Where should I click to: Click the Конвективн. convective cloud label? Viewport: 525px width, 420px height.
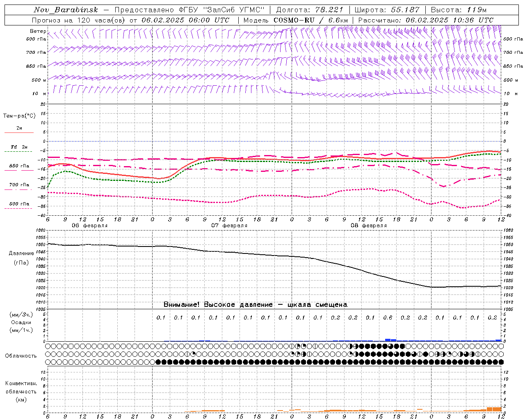(21, 383)
